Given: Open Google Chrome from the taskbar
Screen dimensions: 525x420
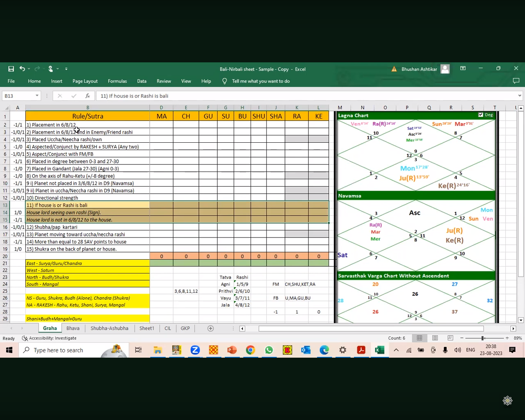Looking at the screenshot, I should [250, 350].
